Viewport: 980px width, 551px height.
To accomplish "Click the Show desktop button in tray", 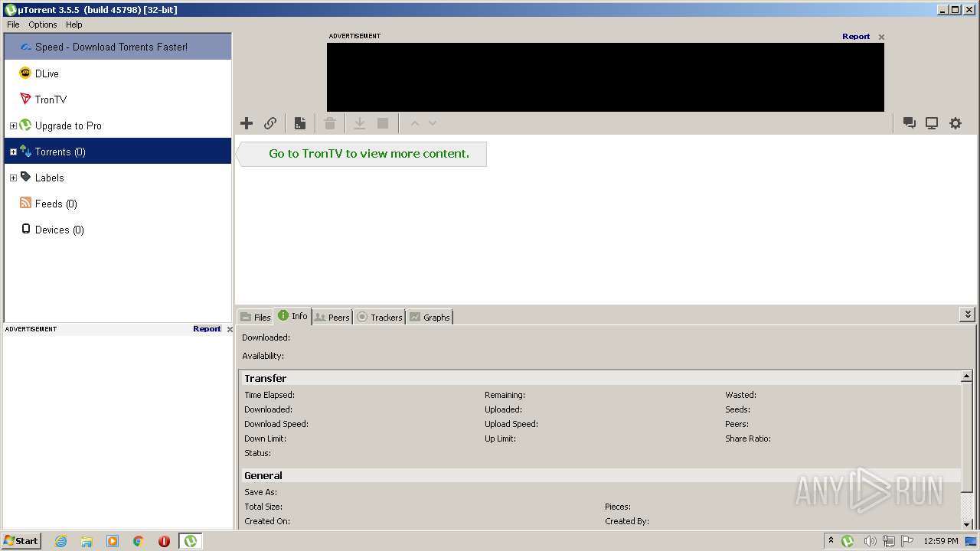I will click(x=971, y=541).
